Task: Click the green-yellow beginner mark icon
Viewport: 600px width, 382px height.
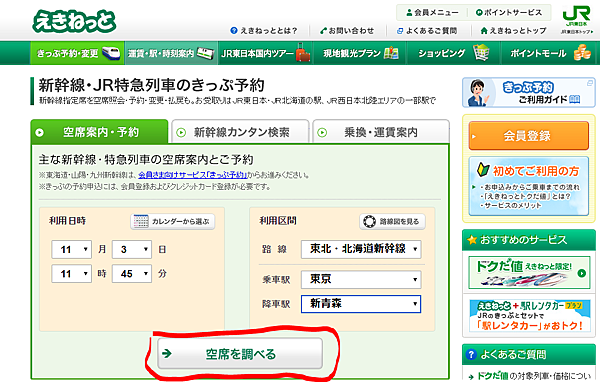Action: (x=483, y=170)
